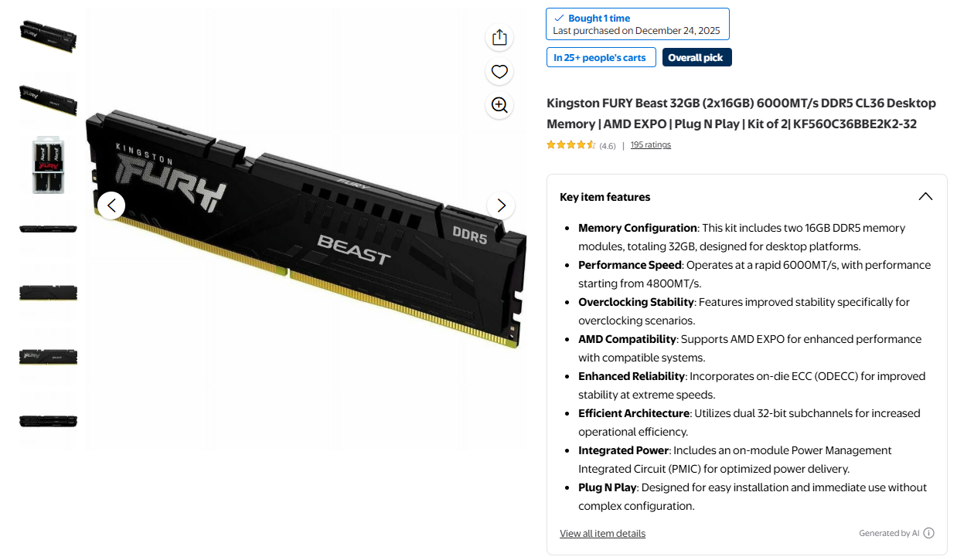
Task: Select the fifth thumbnail showing back side
Action: pyautogui.click(x=48, y=293)
